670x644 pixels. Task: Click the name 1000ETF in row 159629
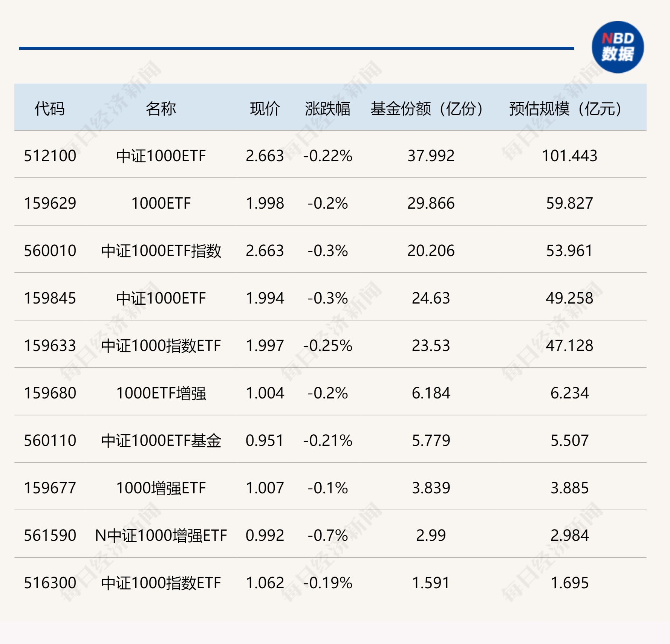click(161, 203)
